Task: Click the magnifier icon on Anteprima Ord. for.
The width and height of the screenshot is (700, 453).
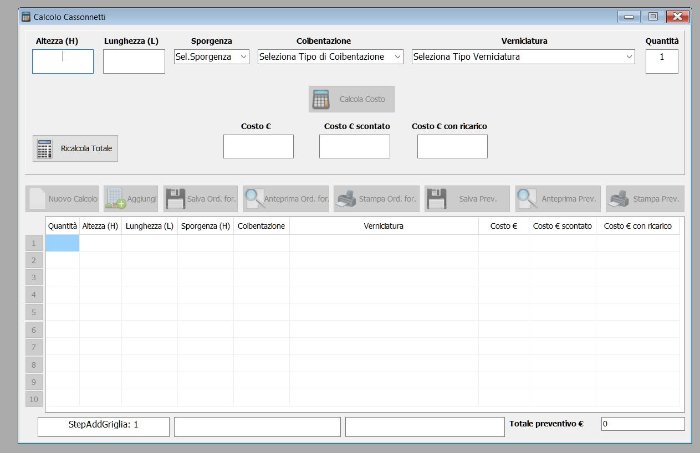Action: (x=254, y=199)
